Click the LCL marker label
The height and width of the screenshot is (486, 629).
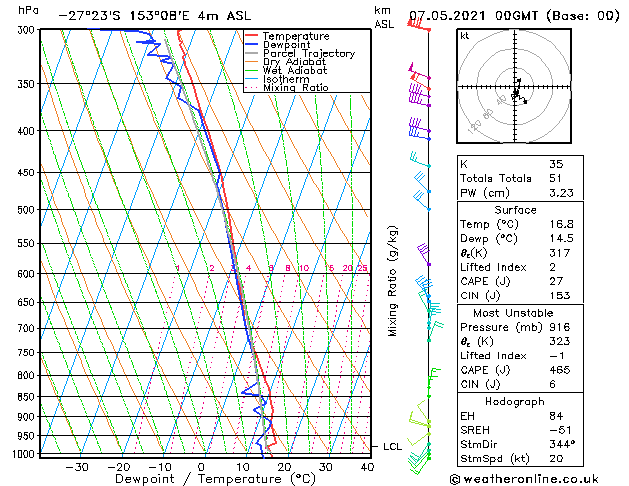pyautogui.click(x=392, y=446)
